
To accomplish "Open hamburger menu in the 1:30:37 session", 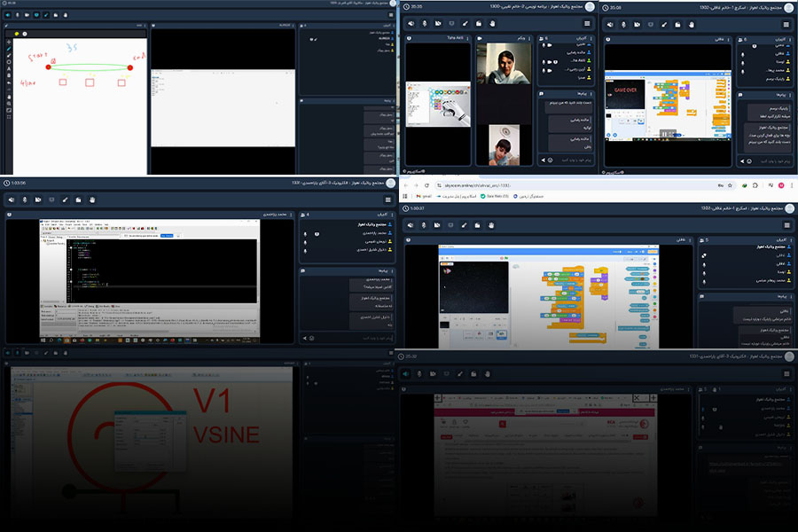I will [786, 225].
